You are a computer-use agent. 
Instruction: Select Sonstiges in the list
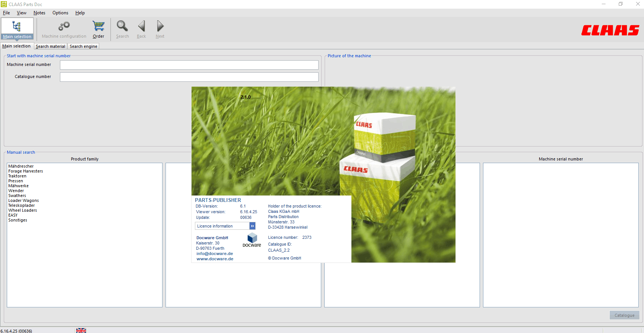coord(18,220)
